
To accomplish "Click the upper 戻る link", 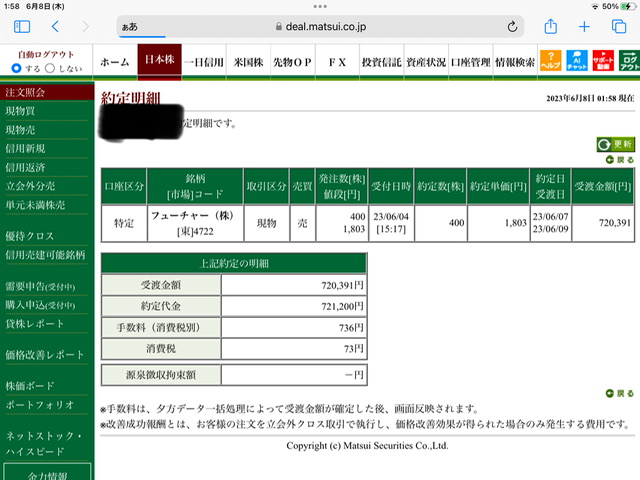I will [620, 160].
